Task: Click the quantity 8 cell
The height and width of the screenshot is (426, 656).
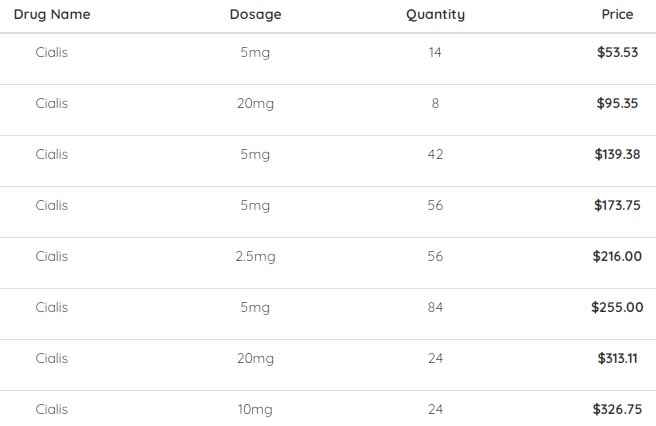Action: pyautogui.click(x=435, y=103)
